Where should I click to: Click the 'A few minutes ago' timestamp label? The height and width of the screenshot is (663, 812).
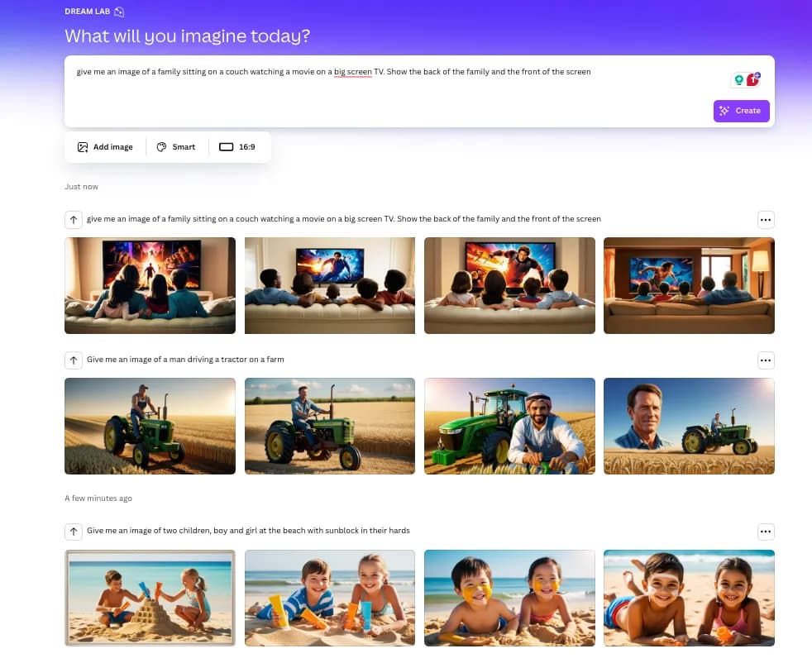coord(98,498)
